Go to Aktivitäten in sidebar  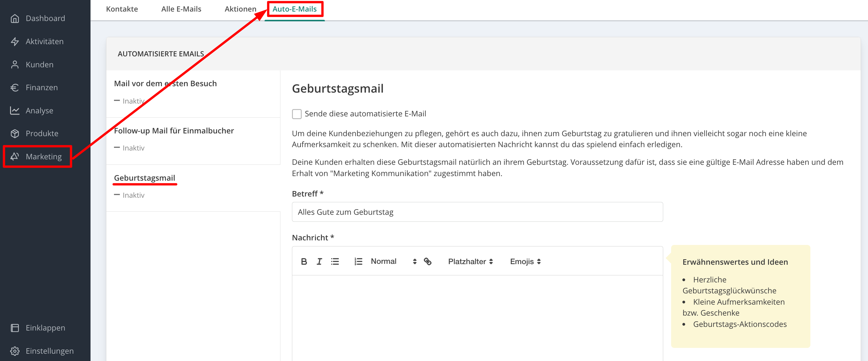(44, 41)
